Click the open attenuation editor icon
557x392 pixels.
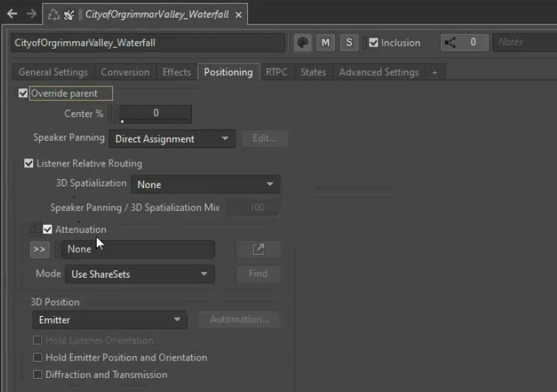[x=258, y=249]
